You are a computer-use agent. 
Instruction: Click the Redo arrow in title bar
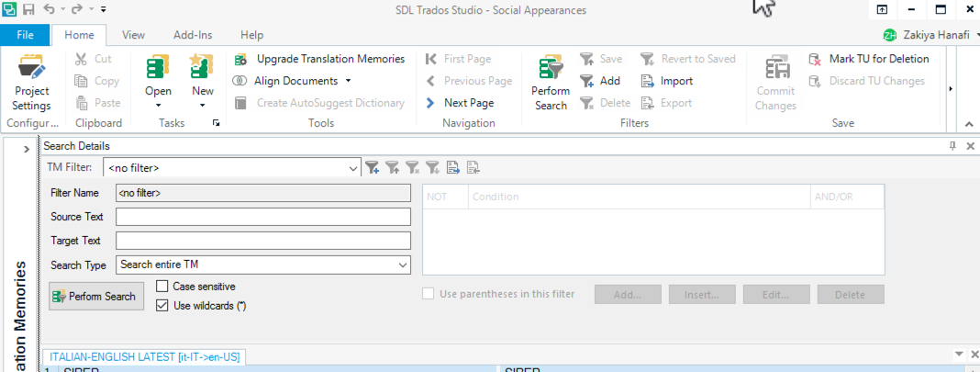click(77, 9)
